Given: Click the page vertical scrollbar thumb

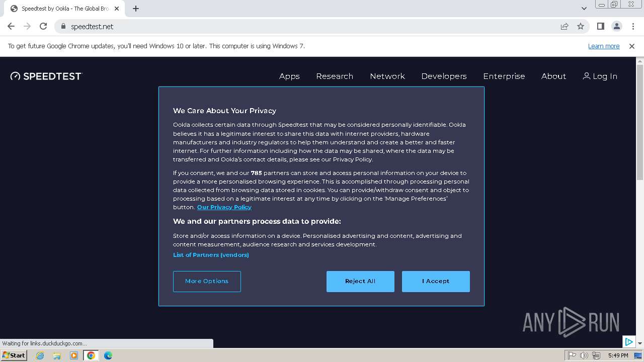Looking at the screenshot, I should pyautogui.click(x=640, y=123).
